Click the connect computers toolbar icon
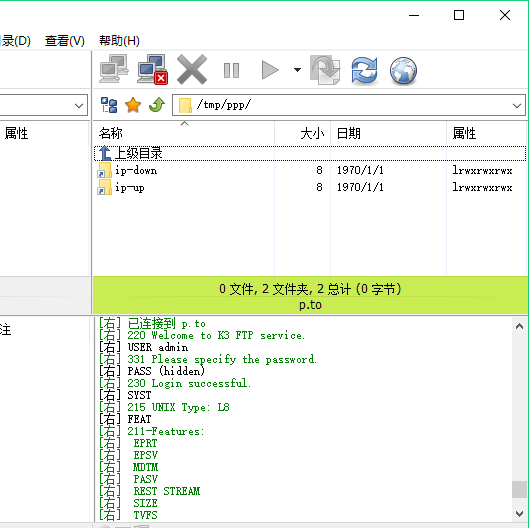 click(x=114, y=69)
